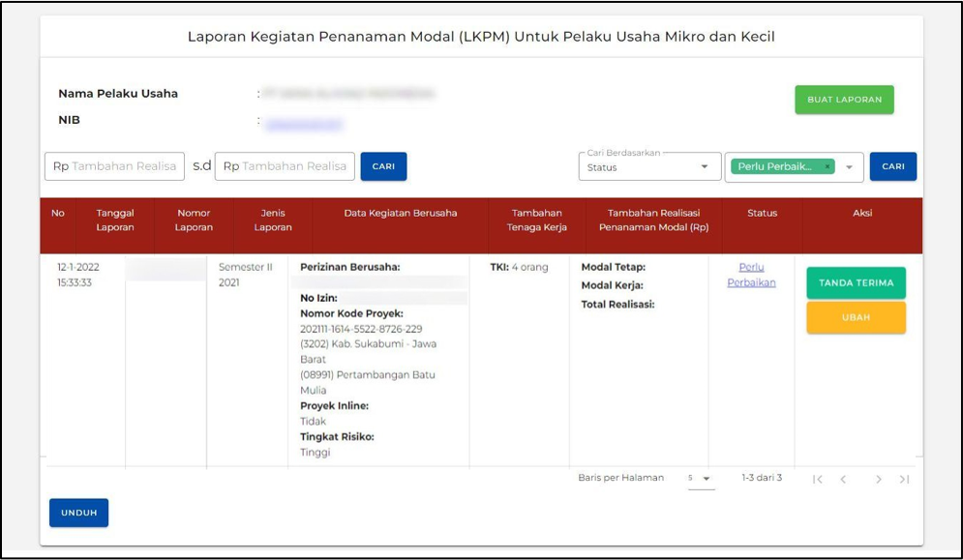
Task: Click the green 'Buat Laporan' button
Action: pos(844,100)
